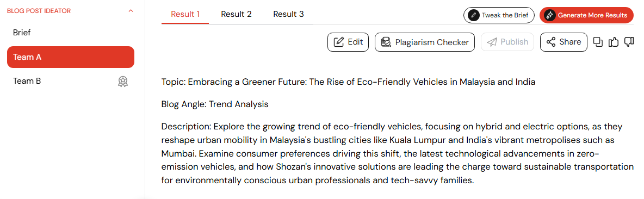Click the pencil icon in Tweak the Brief
Image resolution: width=644 pixels, height=199 pixels.
pyautogui.click(x=474, y=16)
